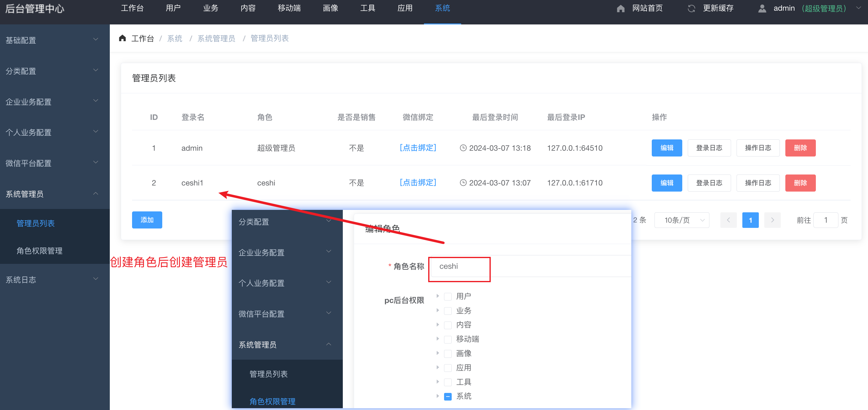Expand the 个人业务配置 section in main sidebar
Screen dimensions: 868x410
click(95, 131)
